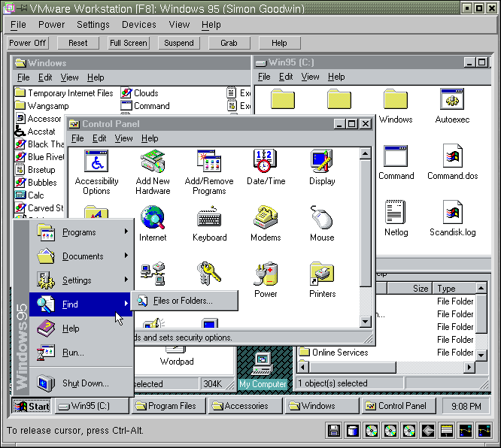This screenshot has width=501, height=448.
Task: Click the Grab toolbar button
Action: click(x=229, y=43)
